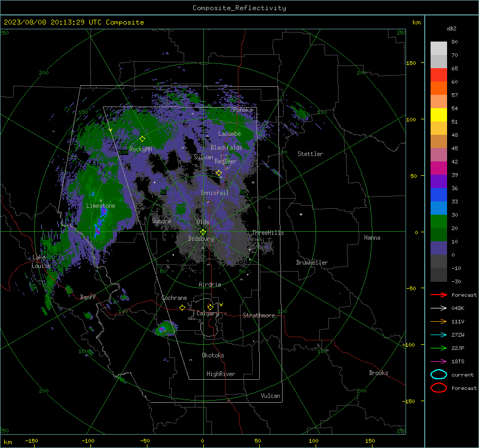
Task: Click the dBZ legend heading
Action: coord(451,28)
